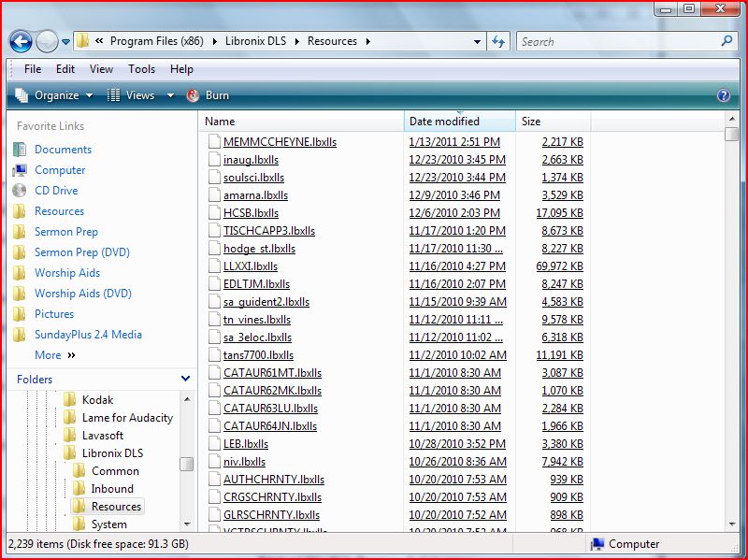Open the Documents favorite link

pyautogui.click(x=63, y=150)
